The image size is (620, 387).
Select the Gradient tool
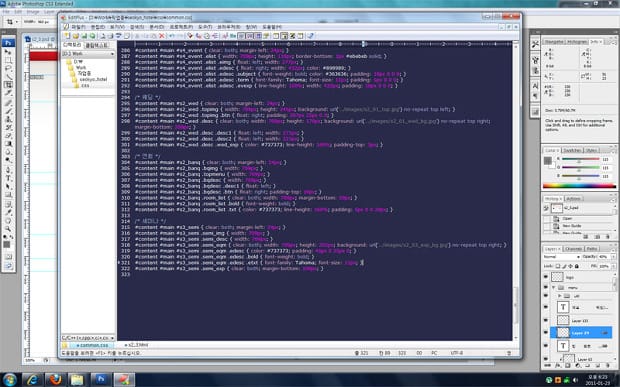(x=8, y=144)
